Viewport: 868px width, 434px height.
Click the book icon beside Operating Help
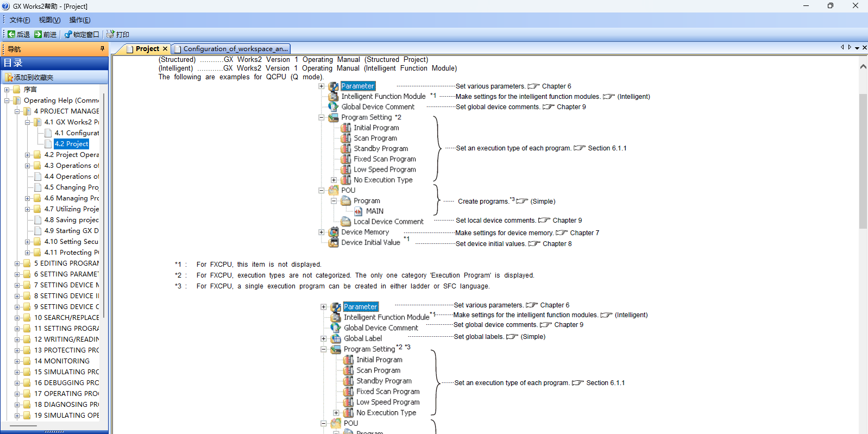(17, 100)
